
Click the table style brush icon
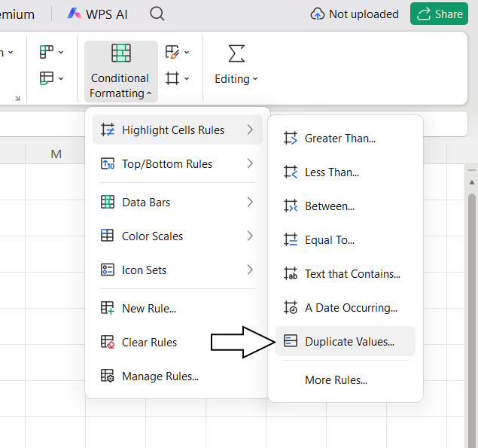point(172,52)
